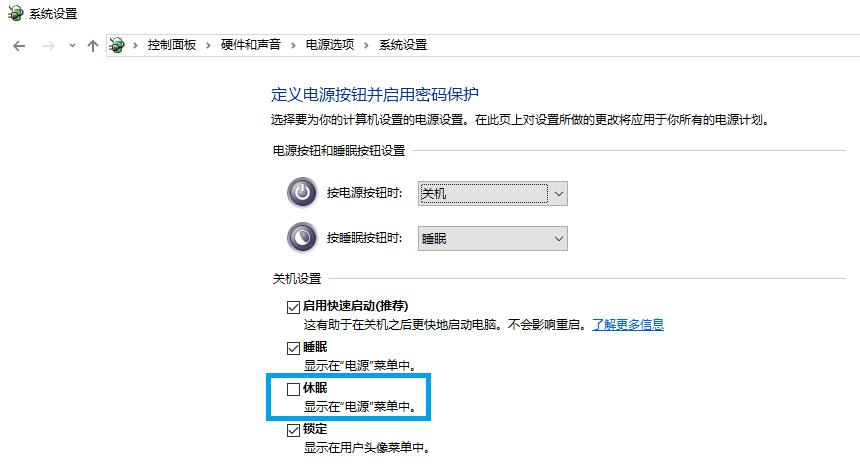Enable the 休眠 checkbox

coord(293,389)
